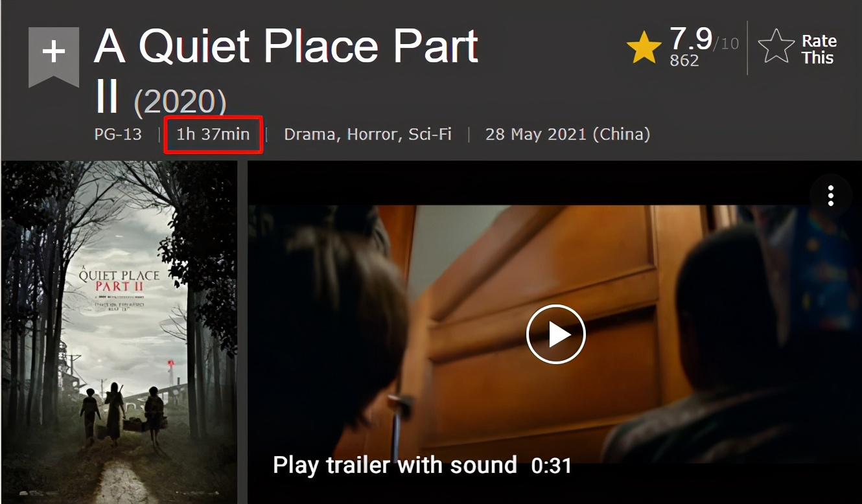Open the three-dot menu on the trailer
Image resolution: width=862 pixels, height=504 pixels.
(x=830, y=195)
